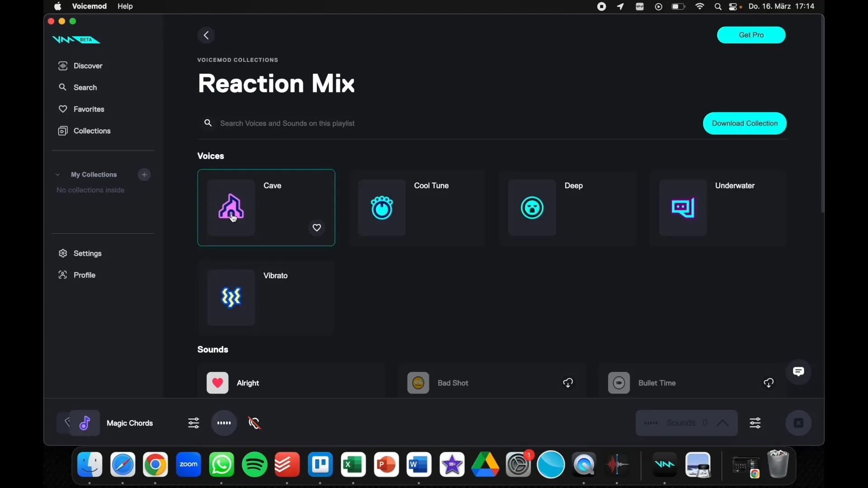Click the Alright sound icon
The width and height of the screenshot is (868, 488).
tap(217, 383)
